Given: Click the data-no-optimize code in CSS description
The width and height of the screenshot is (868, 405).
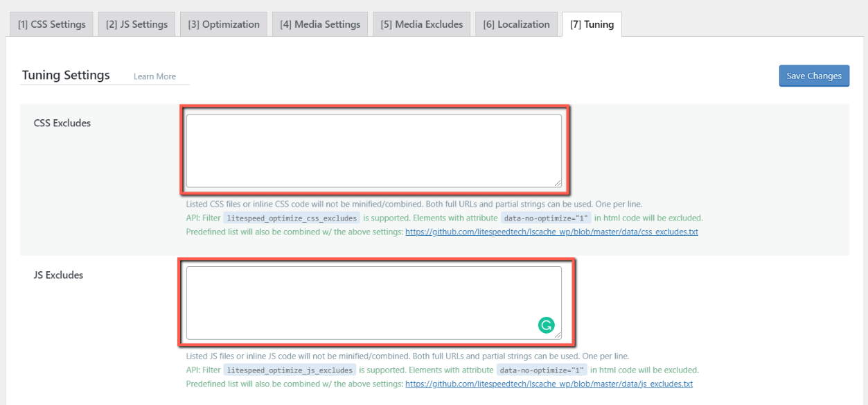Looking at the screenshot, I should (x=546, y=218).
